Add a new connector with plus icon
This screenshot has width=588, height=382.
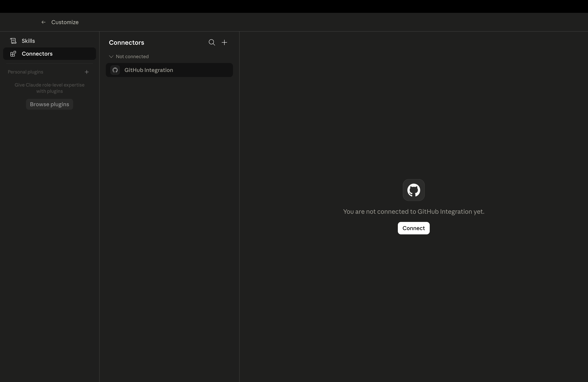tap(224, 43)
